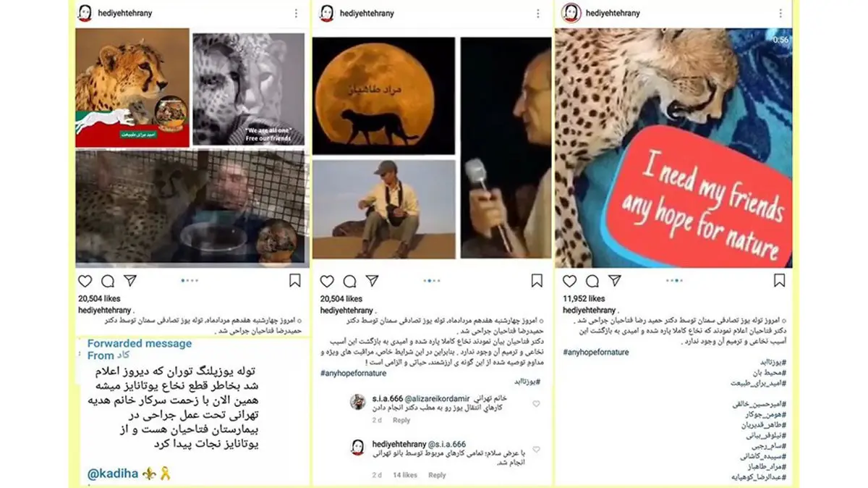
Task: Bookmark the third post
Action: coord(779,280)
